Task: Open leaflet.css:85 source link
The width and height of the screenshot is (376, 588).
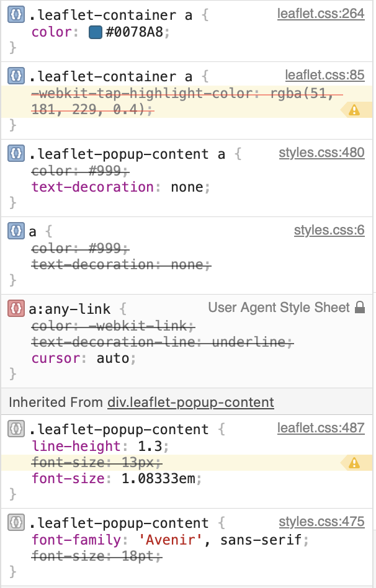Action: [325, 75]
